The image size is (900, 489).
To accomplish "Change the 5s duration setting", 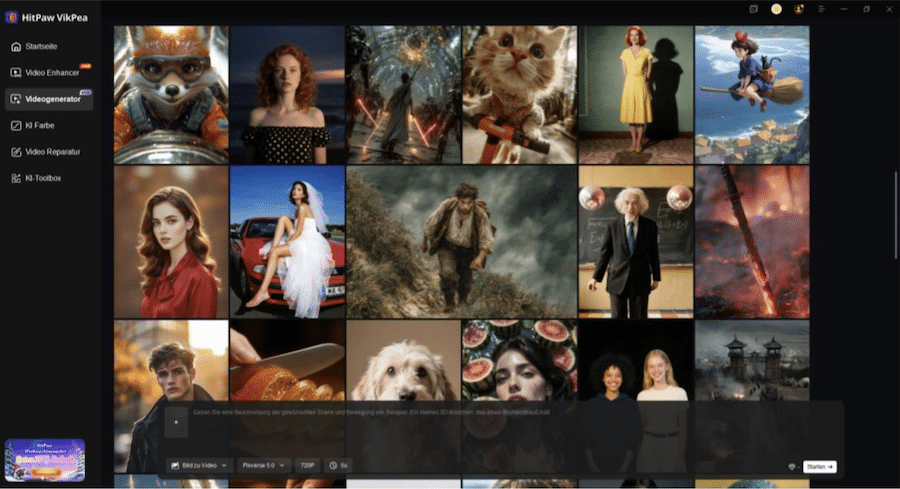I will click(339, 465).
